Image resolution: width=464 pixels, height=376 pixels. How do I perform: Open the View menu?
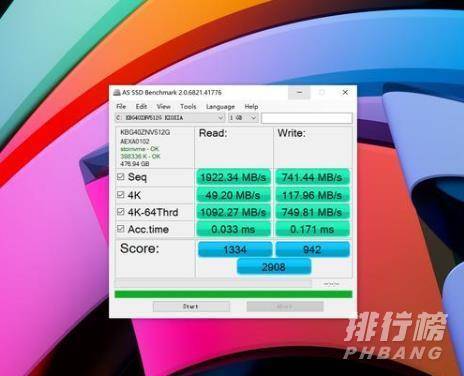(164, 107)
